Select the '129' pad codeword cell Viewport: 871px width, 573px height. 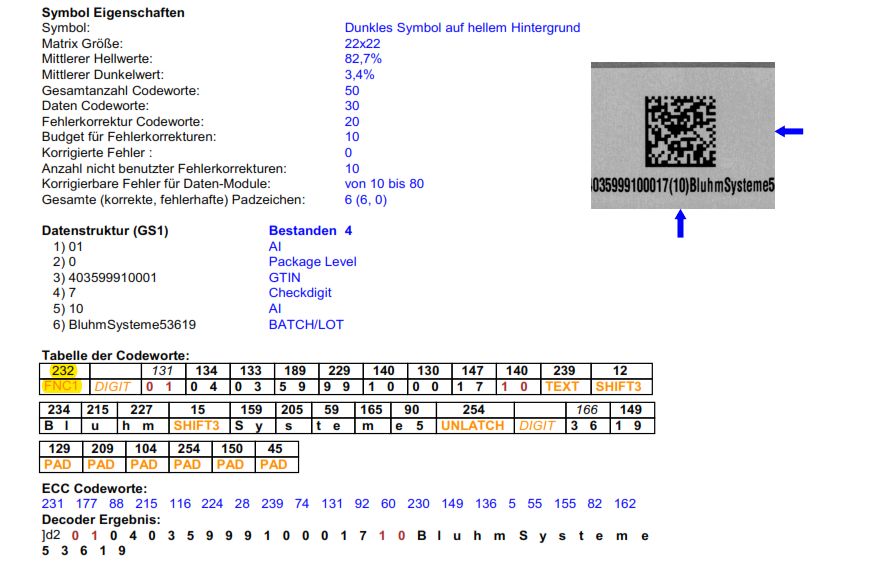59,449
